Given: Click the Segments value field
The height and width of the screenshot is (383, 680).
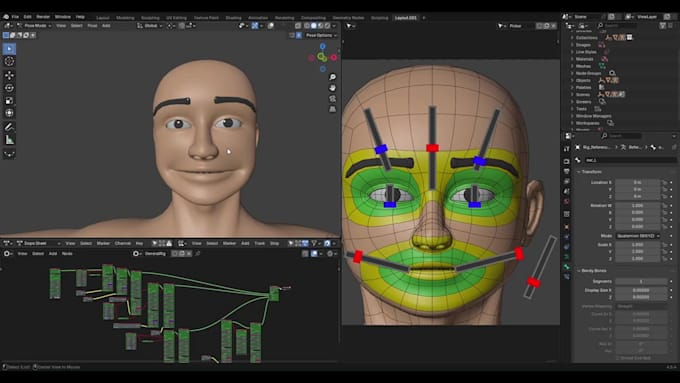Looking at the screenshot, I should pos(641,282).
